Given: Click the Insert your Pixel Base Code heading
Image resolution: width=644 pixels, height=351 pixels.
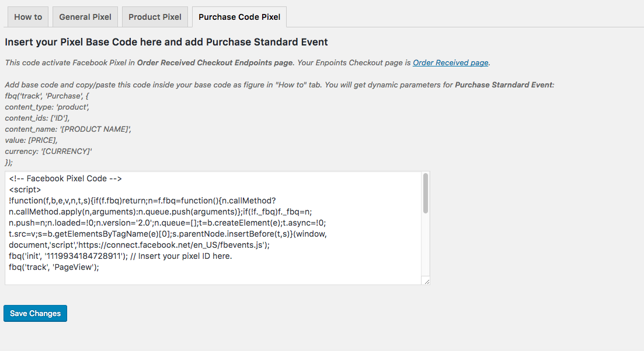Looking at the screenshot, I should pos(166,42).
